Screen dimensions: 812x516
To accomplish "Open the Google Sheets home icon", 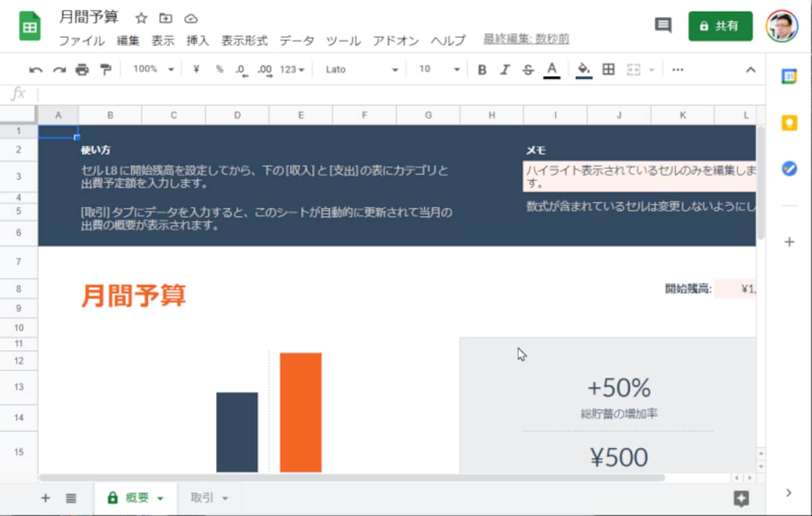I will (30, 26).
